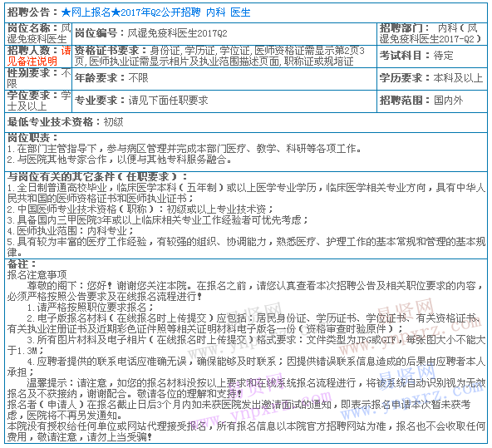Click the 与岗位有关的其它条件 heading
This screenshot has height=448, width=492.
pos(97,177)
